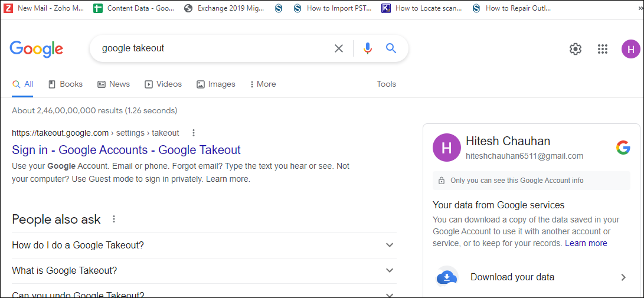
Task: Click the Your data from Google services heading
Action: (499, 205)
